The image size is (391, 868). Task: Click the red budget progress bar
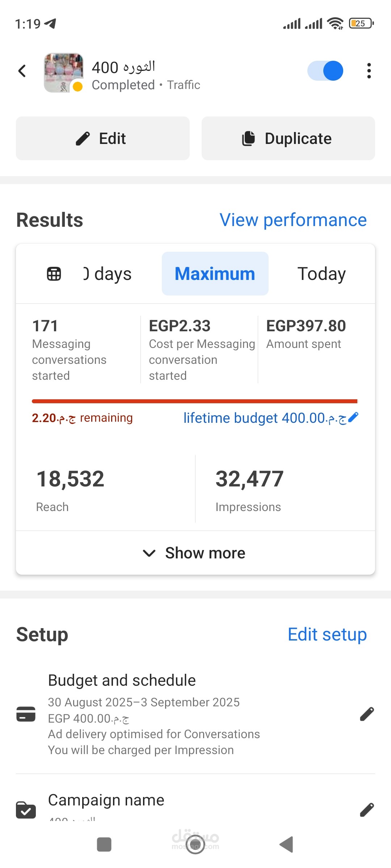click(x=194, y=401)
